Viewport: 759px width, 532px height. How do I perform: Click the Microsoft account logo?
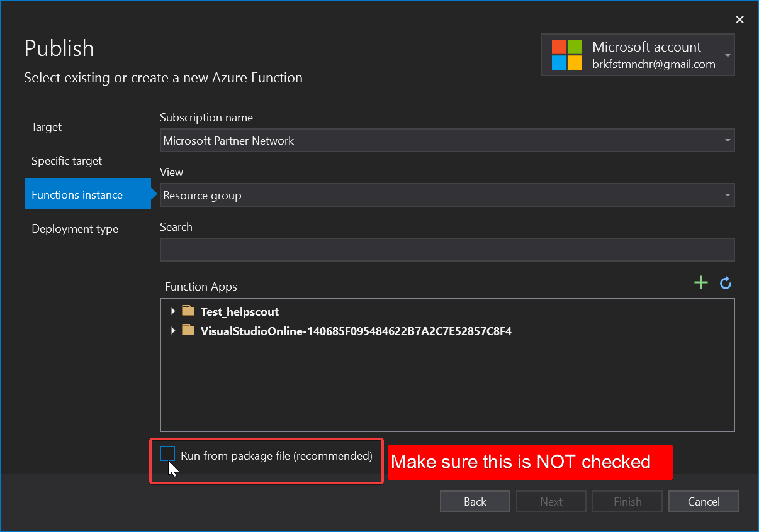click(566, 55)
